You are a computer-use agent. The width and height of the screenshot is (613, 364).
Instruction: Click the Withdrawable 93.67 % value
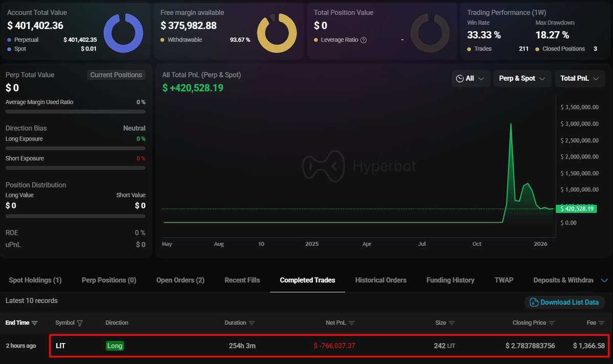240,40
